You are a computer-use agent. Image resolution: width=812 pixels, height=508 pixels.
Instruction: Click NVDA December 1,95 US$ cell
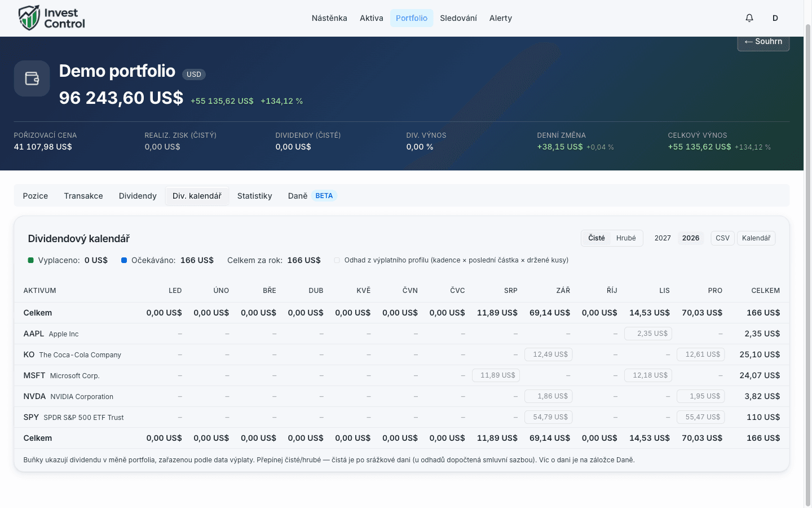(x=701, y=396)
